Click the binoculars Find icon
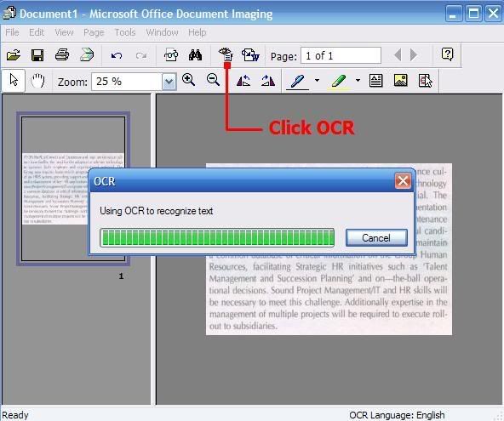The width and height of the screenshot is (504, 421). click(196, 55)
